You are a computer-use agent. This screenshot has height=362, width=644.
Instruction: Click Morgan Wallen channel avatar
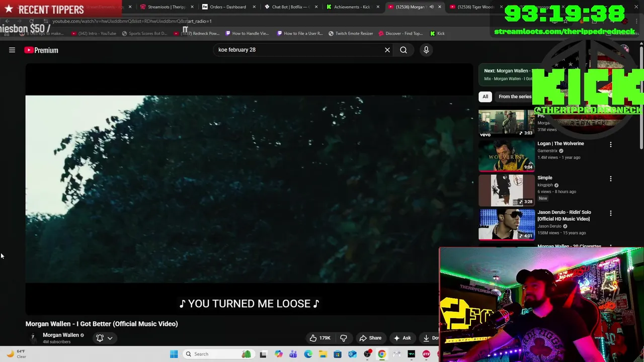33,337
